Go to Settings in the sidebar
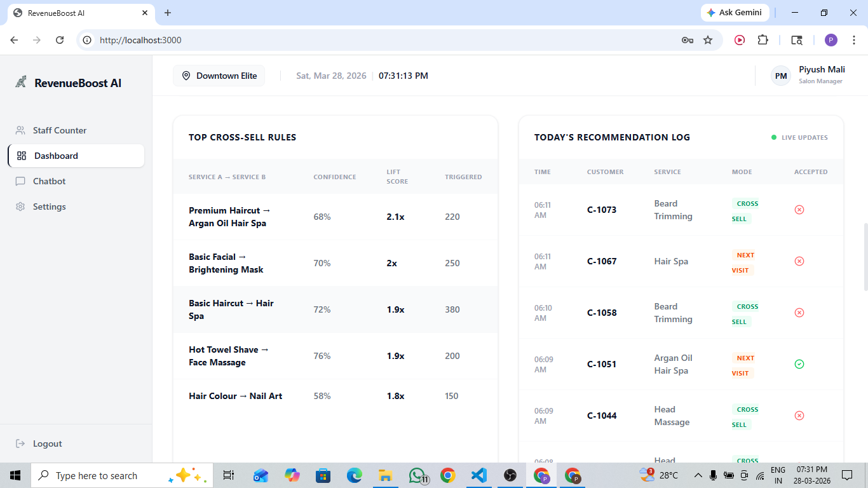This screenshot has height=488, width=868. coord(76,207)
